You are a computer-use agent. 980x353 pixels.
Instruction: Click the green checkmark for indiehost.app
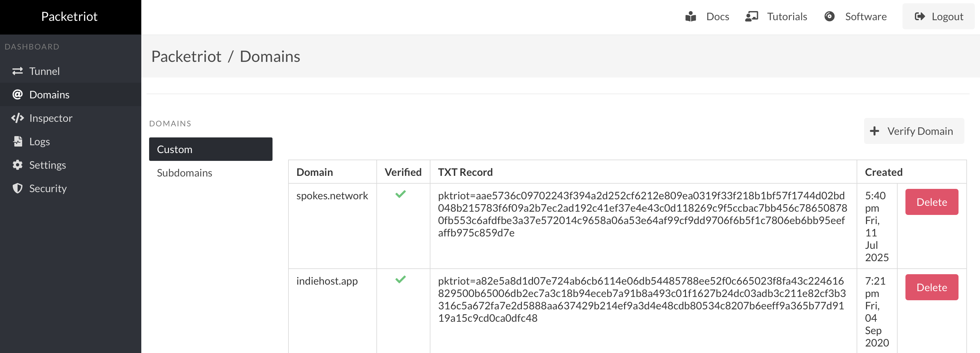tap(400, 279)
